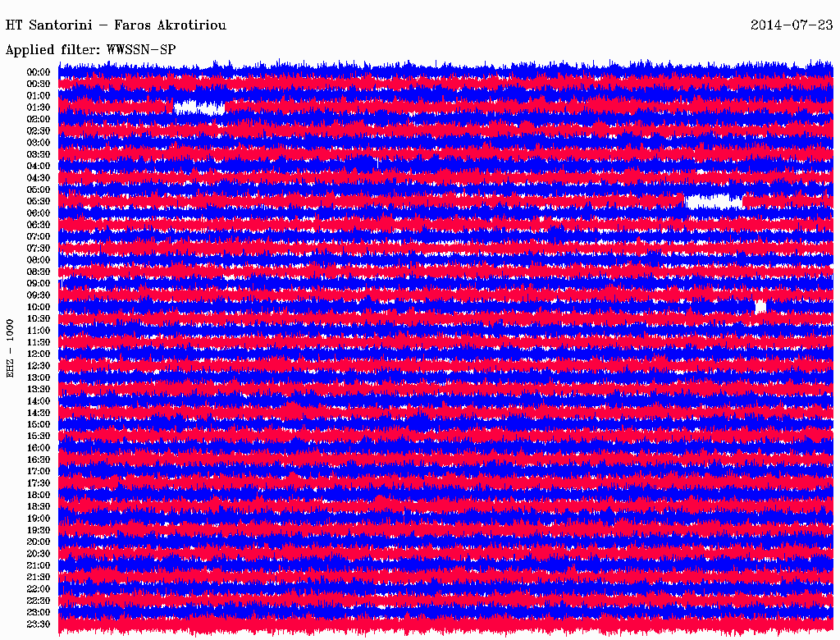Click the 07:00 time label
The image size is (840, 640).
click(x=39, y=236)
